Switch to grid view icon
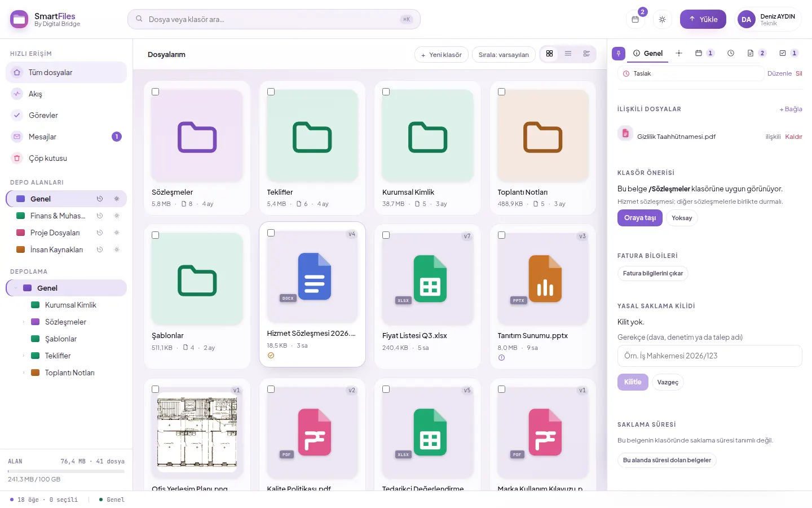Viewport: 812px width, 508px height. pos(549,54)
